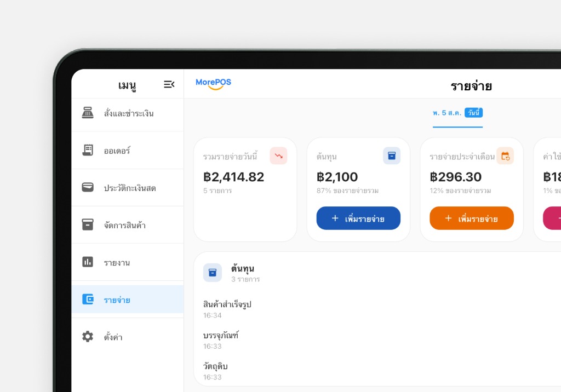Click 12% ของรายจ่ายรวม text
Screen dimensions: 561x392
(460, 191)
